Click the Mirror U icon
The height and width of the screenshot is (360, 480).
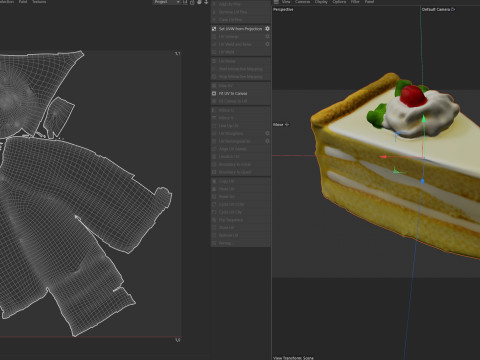pos(214,110)
